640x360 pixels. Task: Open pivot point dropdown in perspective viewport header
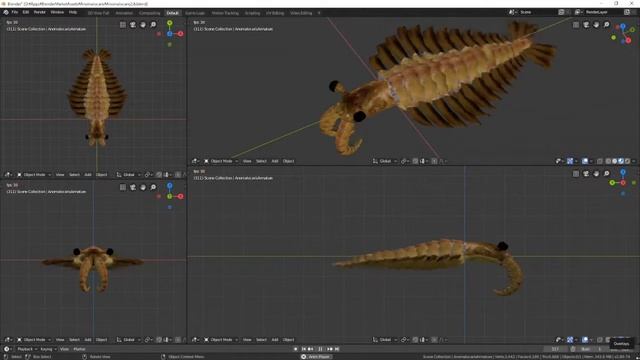click(405, 161)
